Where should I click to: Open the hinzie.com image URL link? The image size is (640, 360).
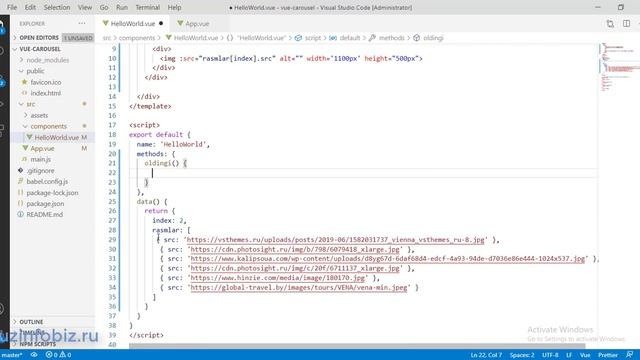click(x=278, y=278)
